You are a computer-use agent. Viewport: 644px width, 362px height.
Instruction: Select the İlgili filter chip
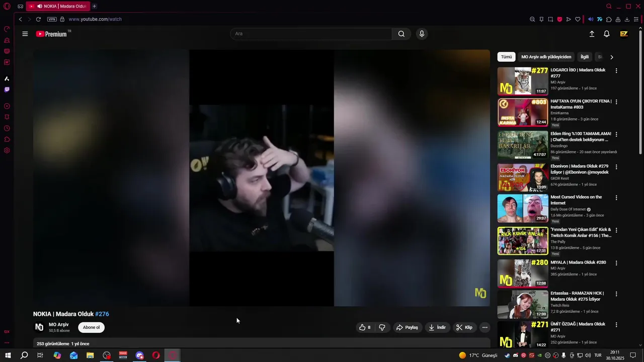[585, 57]
